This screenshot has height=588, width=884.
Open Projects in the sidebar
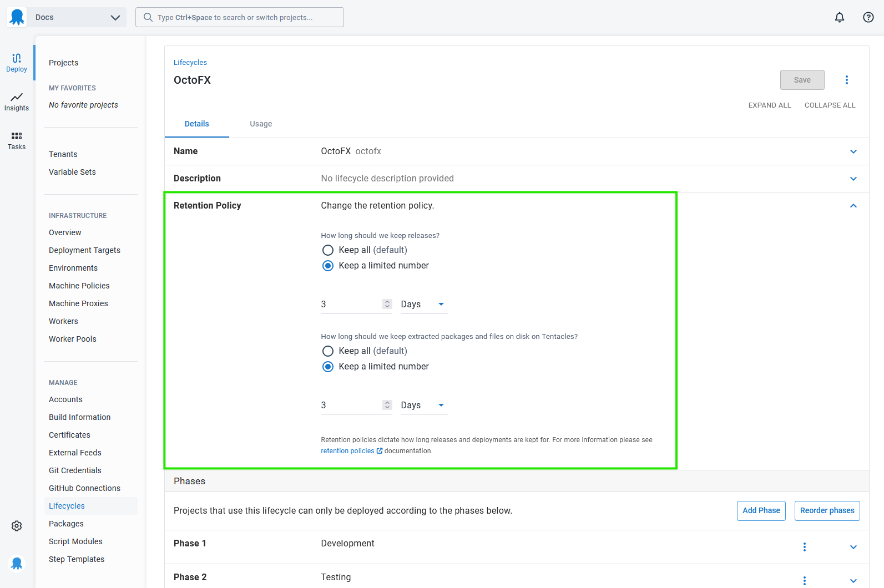point(63,63)
